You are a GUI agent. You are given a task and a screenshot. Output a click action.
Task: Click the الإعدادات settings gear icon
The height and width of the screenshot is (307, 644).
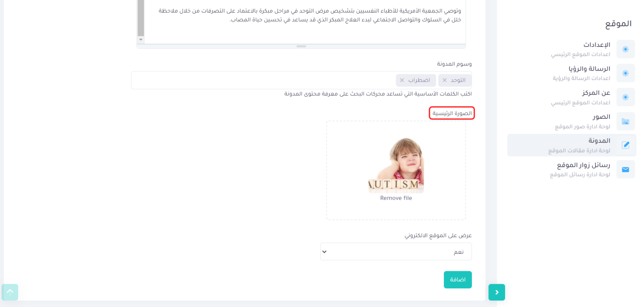[625, 49]
